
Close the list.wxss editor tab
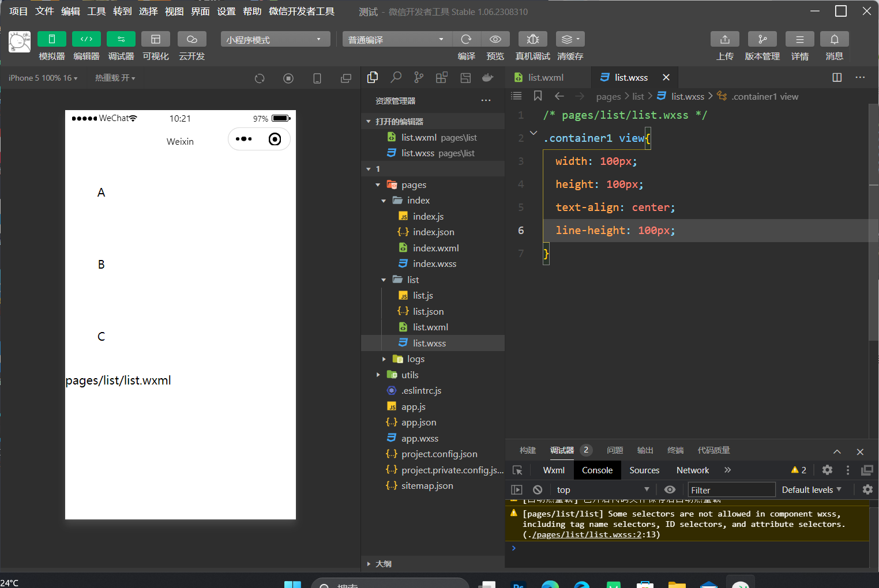point(666,77)
